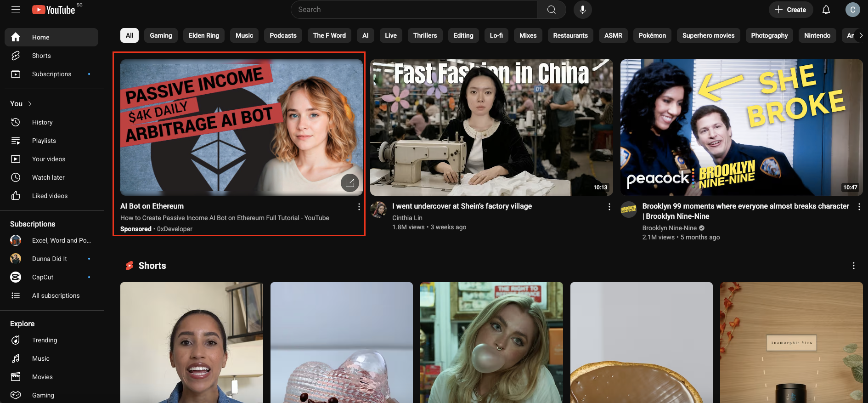Select the Lo-fi chip

click(x=496, y=35)
